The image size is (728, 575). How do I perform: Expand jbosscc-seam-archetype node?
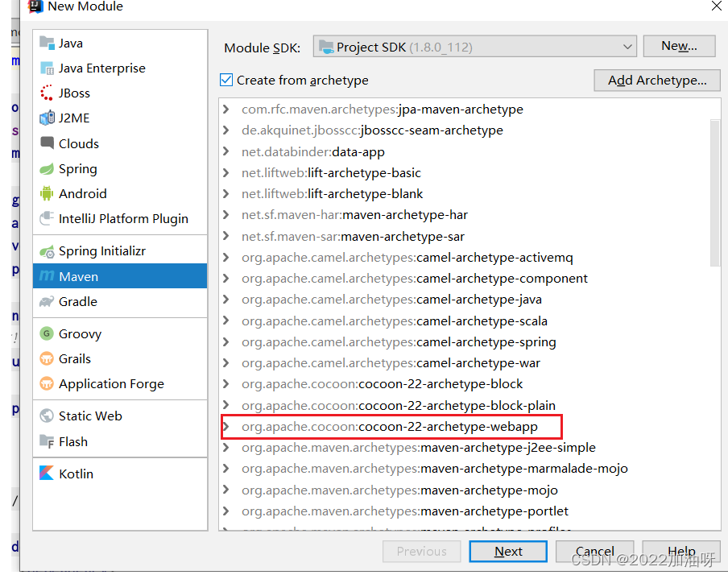click(x=226, y=130)
